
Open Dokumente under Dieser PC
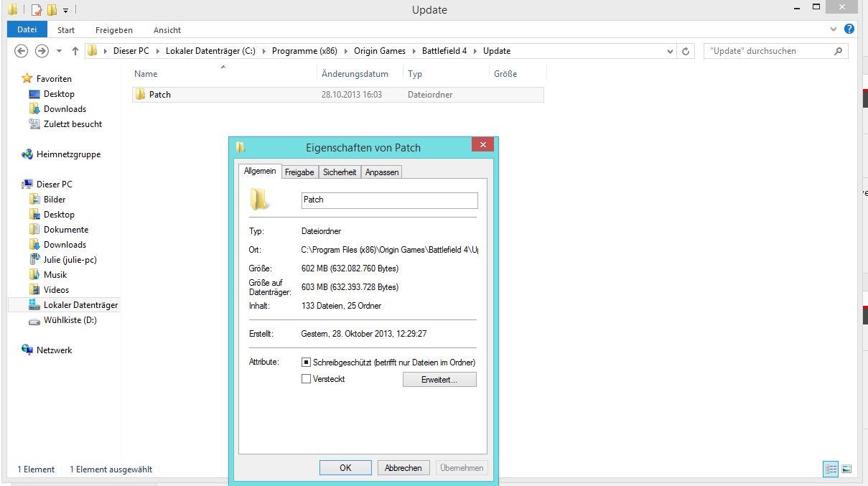[66, 230]
